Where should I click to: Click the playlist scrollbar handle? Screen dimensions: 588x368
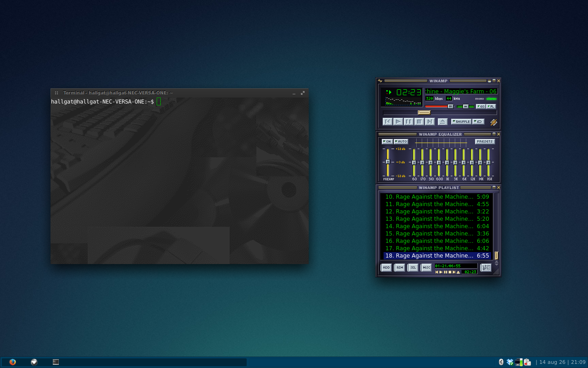pyautogui.click(x=496, y=255)
